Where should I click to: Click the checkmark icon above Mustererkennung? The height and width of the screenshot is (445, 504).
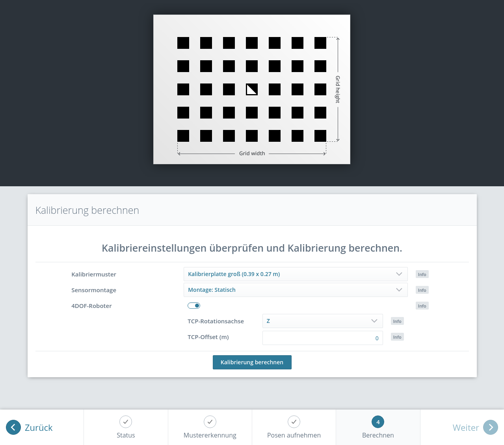[x=210, y=422]
